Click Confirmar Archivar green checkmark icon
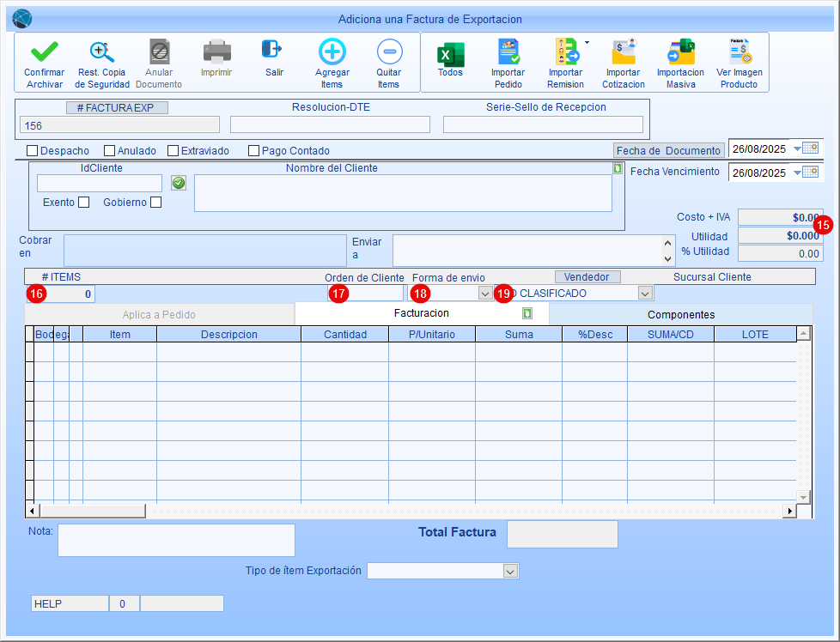840x642 pixels. (x=44, y=53)
